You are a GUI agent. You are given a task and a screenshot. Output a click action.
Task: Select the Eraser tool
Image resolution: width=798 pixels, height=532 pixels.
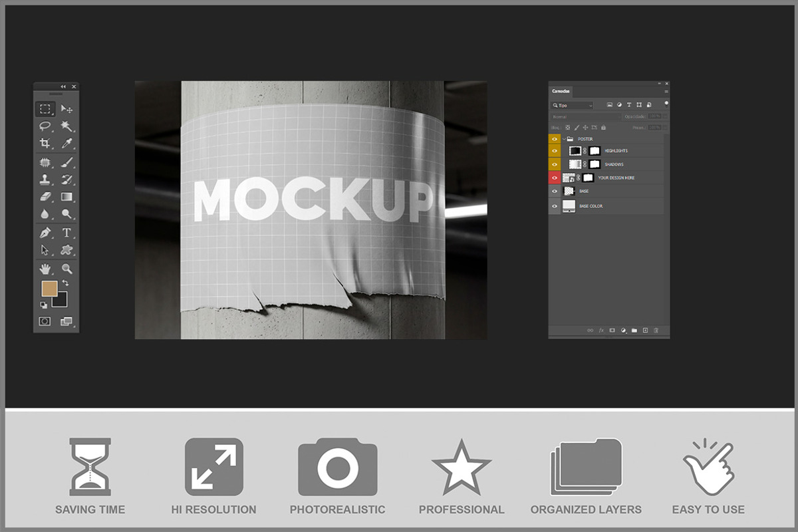45,197
